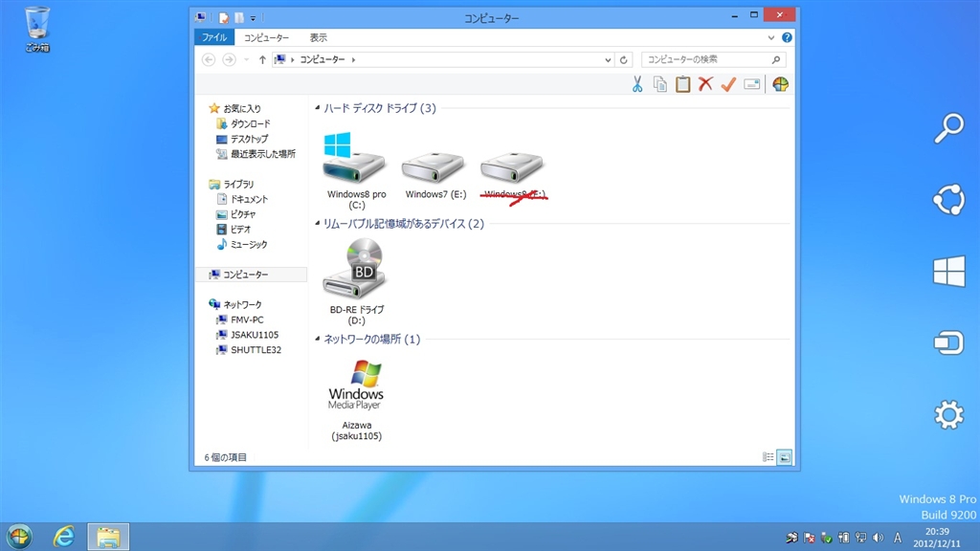Expand the ribbon with chevron
This screenshot has height=551, width=980.
770,37
